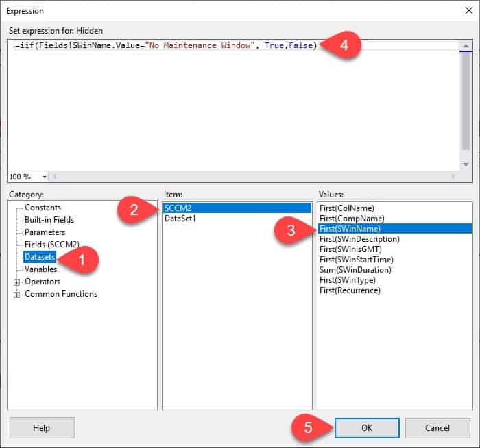Image resolution: width=480 pixels, height=448 pixels.
Task: Close the Expression dialog window
Action: [x=468, y=10]
